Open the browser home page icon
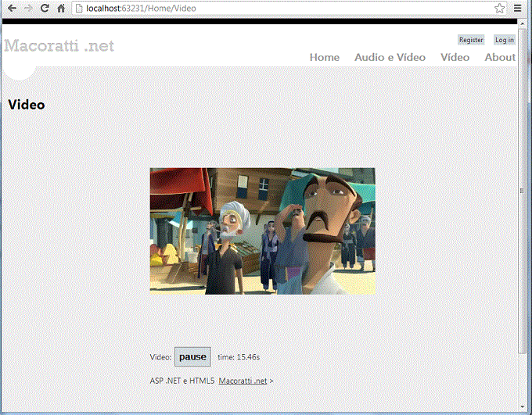Image resolution: width=532 pixels, height=415 pixels. (61, 8)
